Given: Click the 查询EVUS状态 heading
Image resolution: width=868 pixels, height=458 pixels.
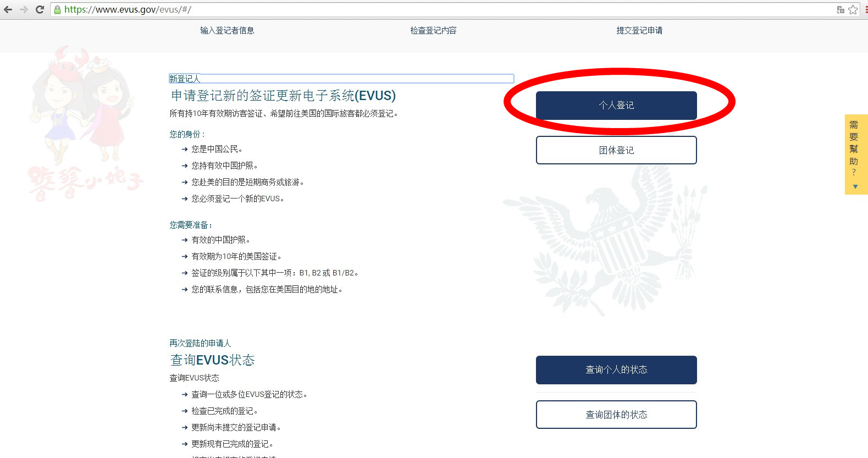Looking at the screenshot, I should click(x=213, y=360).
